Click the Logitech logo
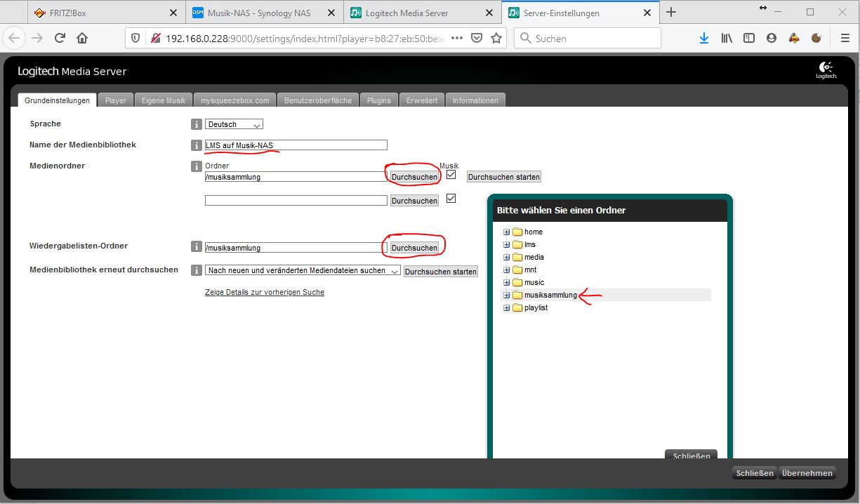The height and width of the screenshot is (504, 860). (x=826, y=70)
